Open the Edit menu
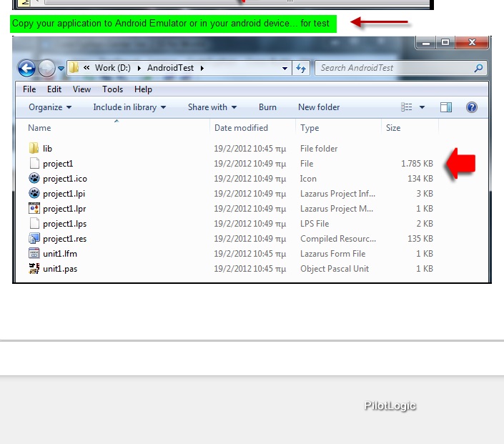The height and width of the screenshot is (444, 504). pyautogui.click(x=54, y=89)
